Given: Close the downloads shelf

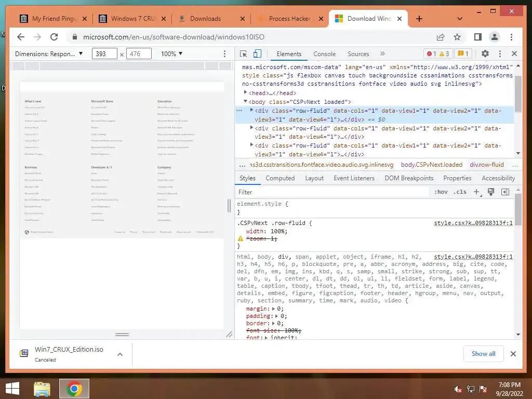Looking at the screenshot, I should pos(513,354).
